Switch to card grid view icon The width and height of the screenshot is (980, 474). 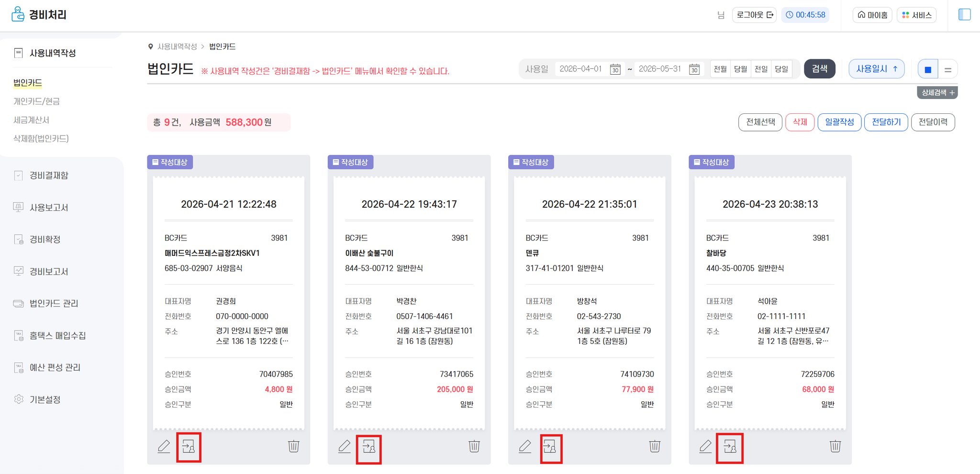pyautogui.click(x=928, y=69)
